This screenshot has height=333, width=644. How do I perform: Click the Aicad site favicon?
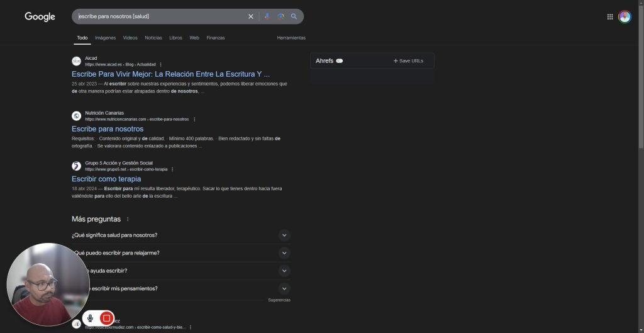pyautogui.click(x=76, y=61)
